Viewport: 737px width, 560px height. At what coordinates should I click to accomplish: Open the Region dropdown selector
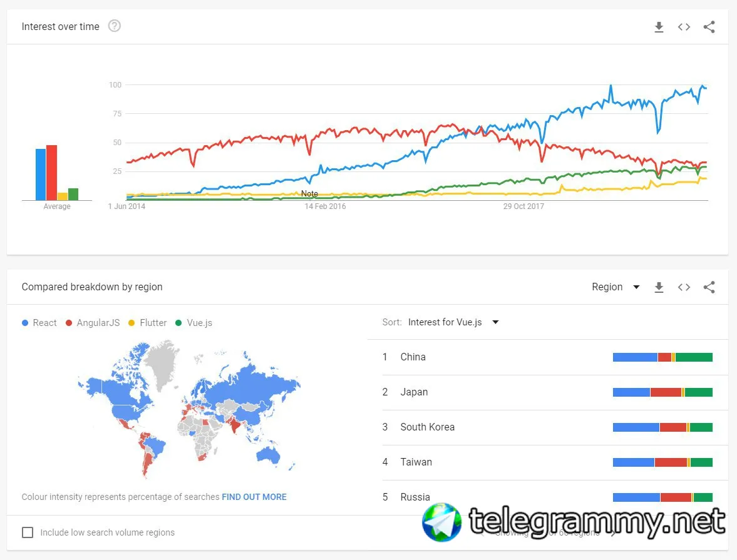click(x=616, y=287)
